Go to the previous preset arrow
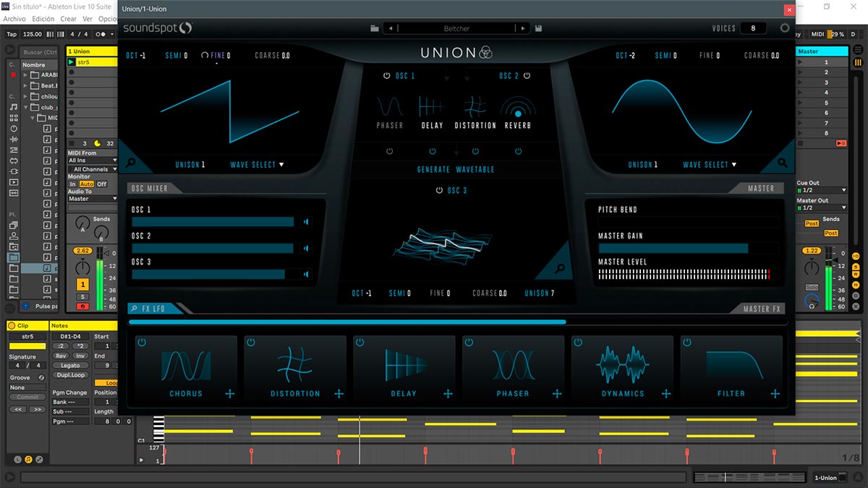The image size is (868, 488). click(x=391, y=28)
